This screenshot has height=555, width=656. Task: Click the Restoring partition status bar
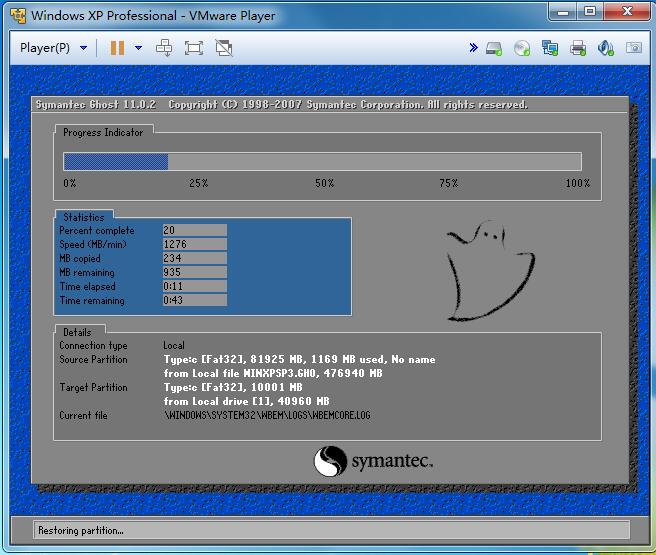pyautogui.click(x=331, y=530)
